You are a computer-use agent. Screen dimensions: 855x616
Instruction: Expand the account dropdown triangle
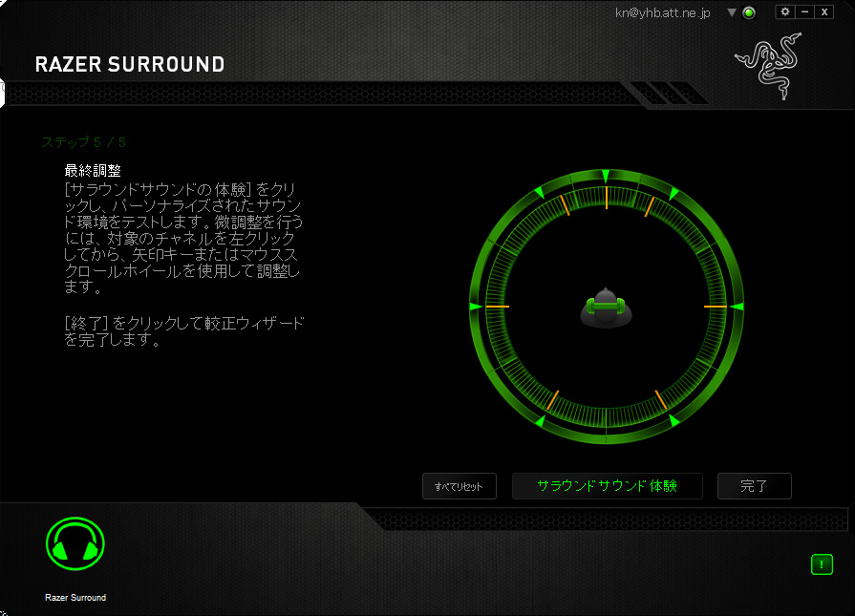pyautogui.click(x=732, y=13)
